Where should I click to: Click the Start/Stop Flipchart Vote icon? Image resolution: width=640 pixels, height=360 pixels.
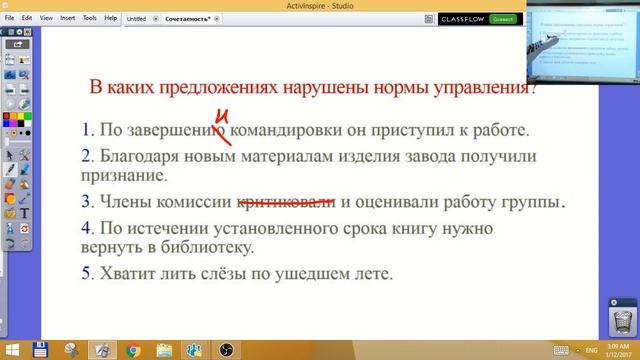click(x=10, y=104)
